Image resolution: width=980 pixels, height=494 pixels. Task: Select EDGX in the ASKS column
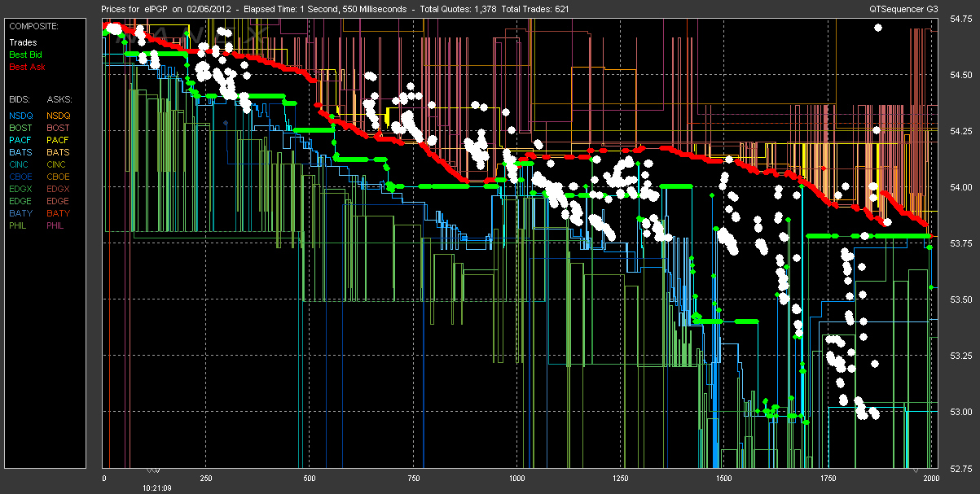pyautogui.click(x=59, y=189)
